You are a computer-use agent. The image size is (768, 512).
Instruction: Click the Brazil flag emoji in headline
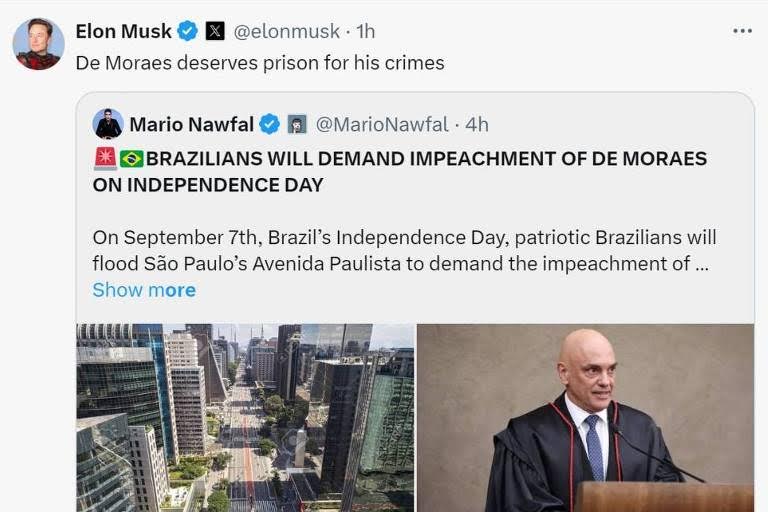131,158
